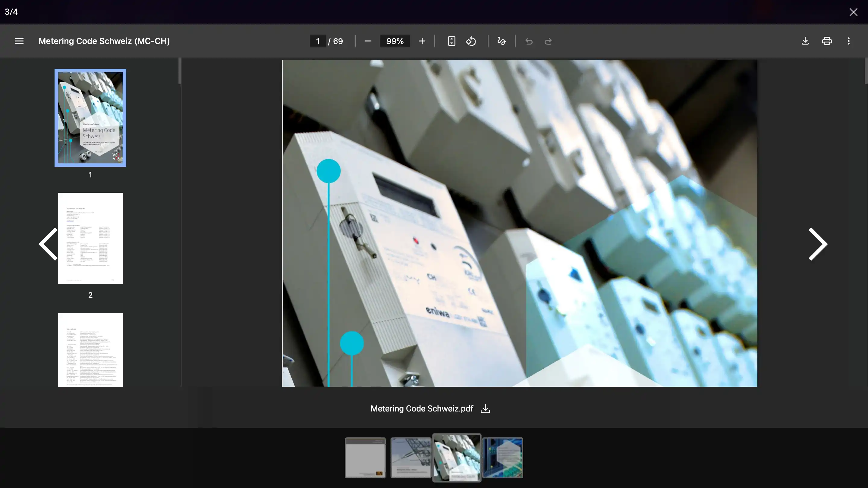Viewport: 868px width, 488px height.
Task: Click the rotate counterclockwise icon
Action: pos(471,41)
